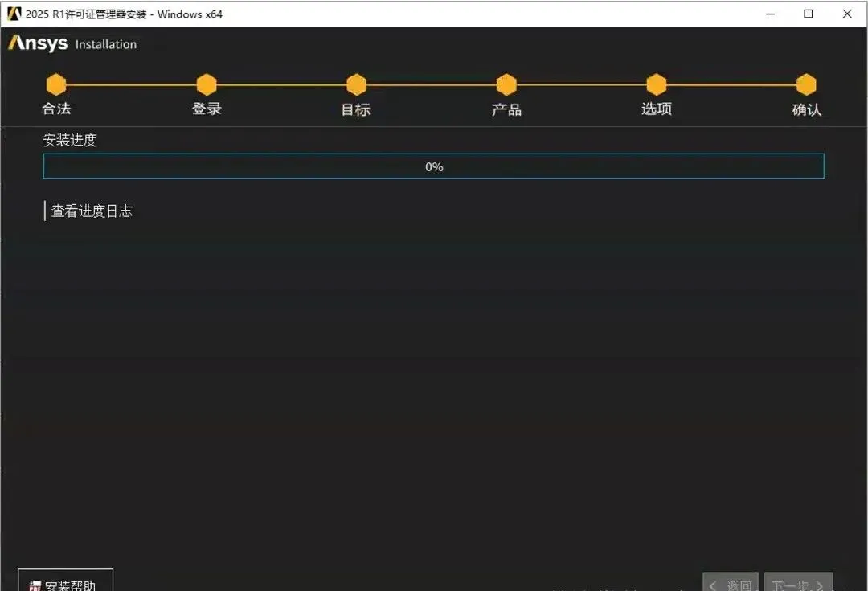Open the 安装帮助 help button
This screenshot has width=868, height=591.
pyautogui.click(x=65, y=581)
